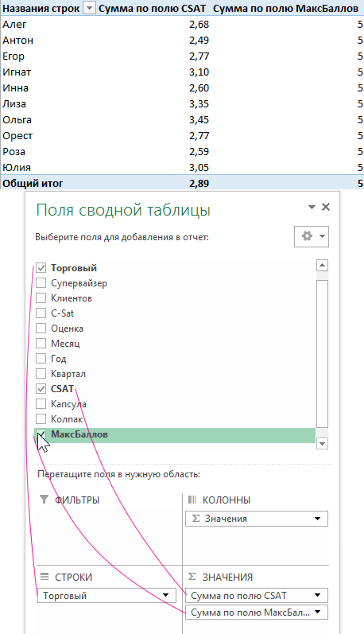Open the pane options arrow beside close

(312, 207)
